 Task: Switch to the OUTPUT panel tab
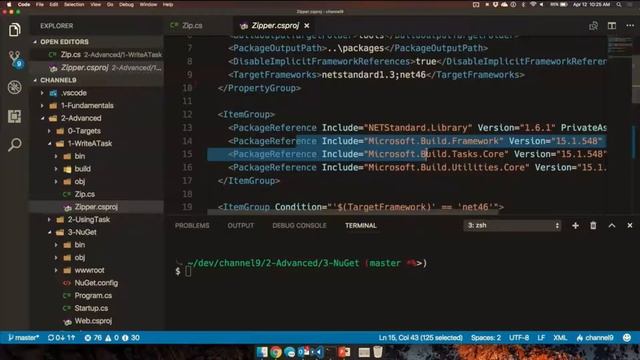[x=240, y=225]
